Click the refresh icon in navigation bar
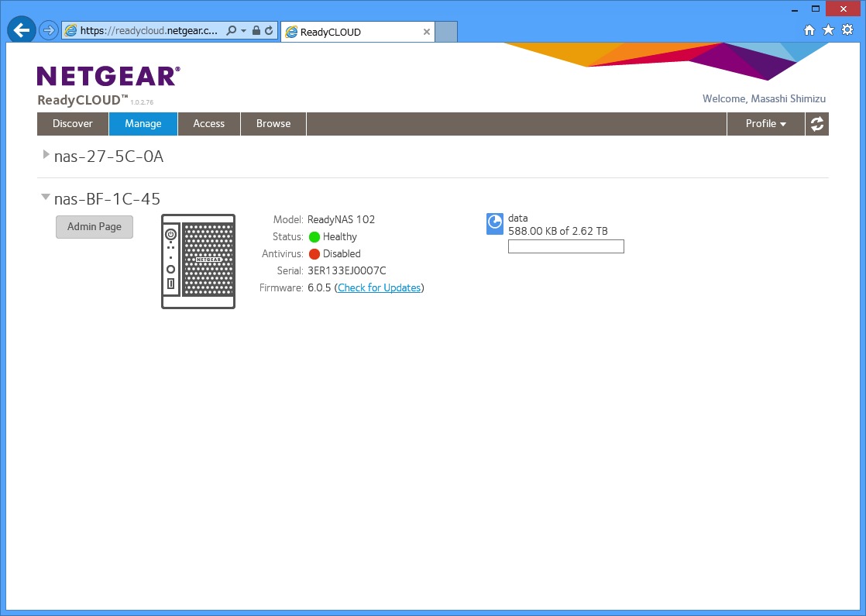This screenshot has width=866, height=616. [x=816, y=124]
